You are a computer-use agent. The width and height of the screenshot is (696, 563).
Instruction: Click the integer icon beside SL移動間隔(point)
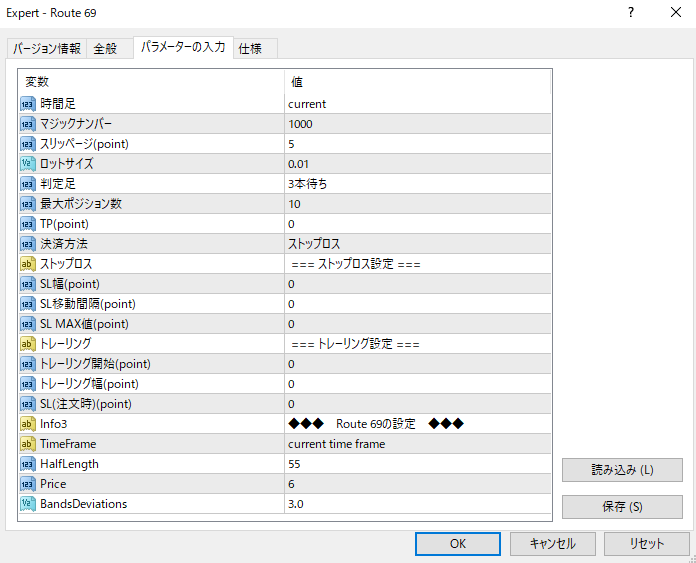28,304
